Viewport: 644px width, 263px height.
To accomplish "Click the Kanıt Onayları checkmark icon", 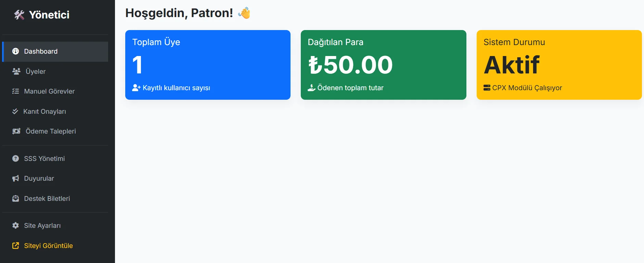I will 15,111.
